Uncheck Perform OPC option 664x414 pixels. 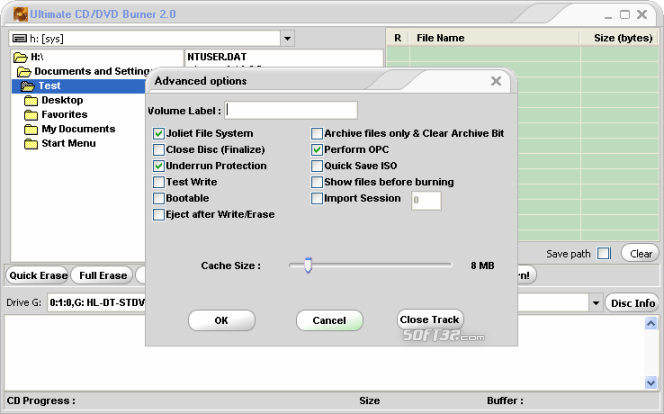317,150
